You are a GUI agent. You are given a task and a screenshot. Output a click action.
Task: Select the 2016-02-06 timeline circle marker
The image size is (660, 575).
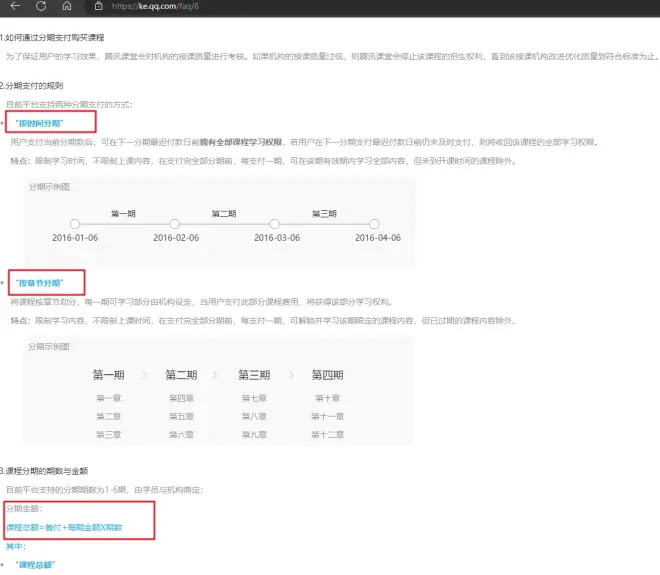click(175, 224)
